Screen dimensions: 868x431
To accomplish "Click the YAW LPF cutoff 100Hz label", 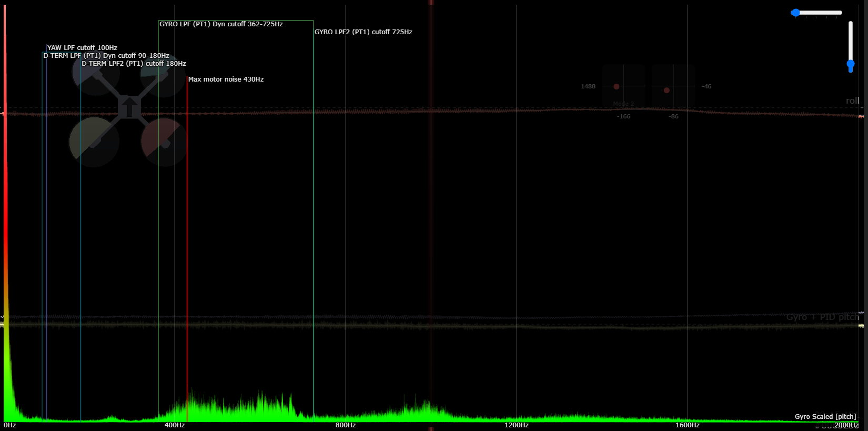I will [x=82, y=48].
